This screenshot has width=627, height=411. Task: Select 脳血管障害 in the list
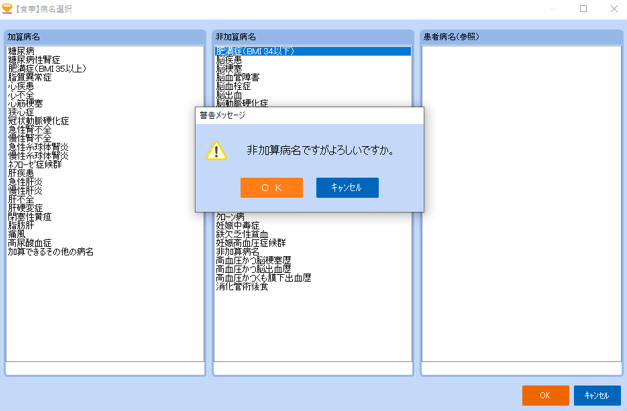[x=238, y=77]
